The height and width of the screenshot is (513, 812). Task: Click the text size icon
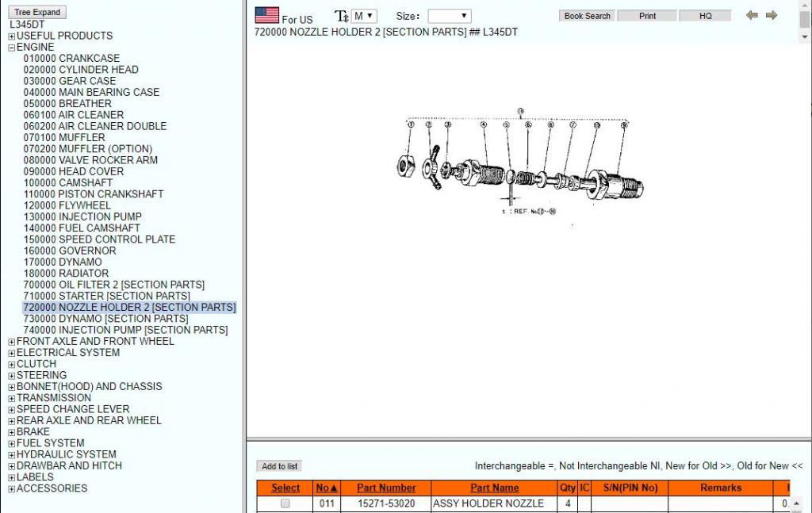pos(341,16)
